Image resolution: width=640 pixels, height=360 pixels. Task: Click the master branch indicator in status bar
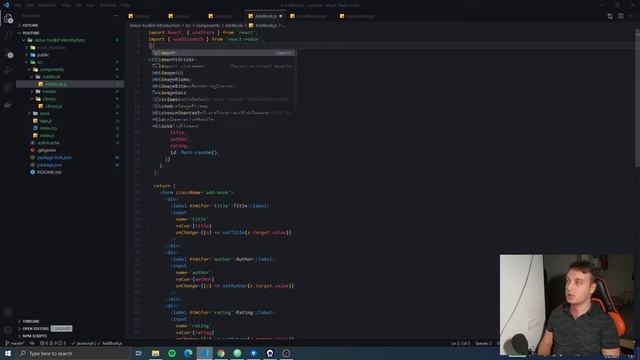tap(15, 343)
